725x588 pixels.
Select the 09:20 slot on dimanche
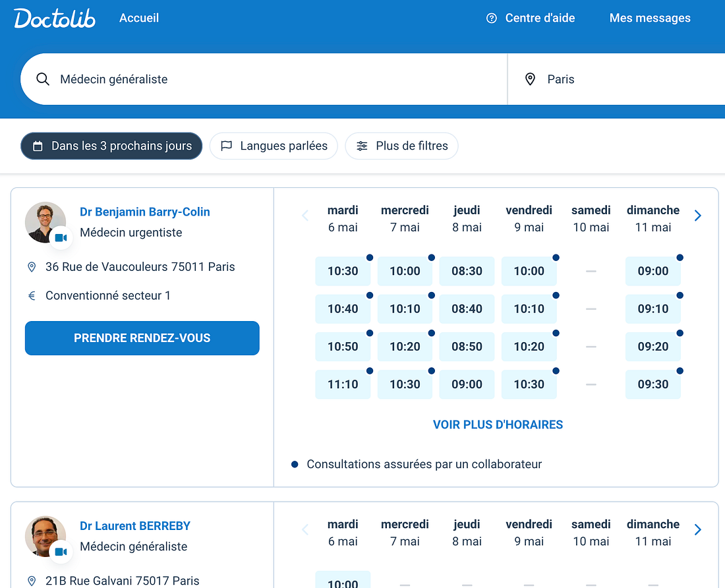653,347
